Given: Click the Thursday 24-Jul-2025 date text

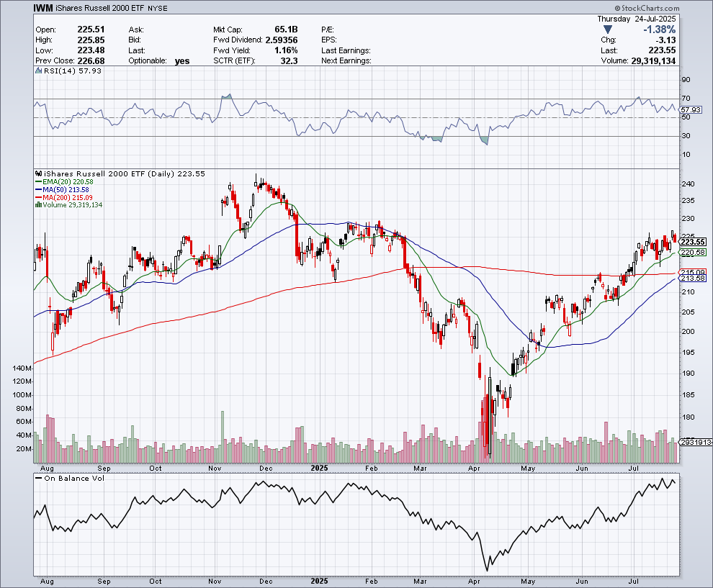Looking at the screenshot, I should click(x=636, y=19).
